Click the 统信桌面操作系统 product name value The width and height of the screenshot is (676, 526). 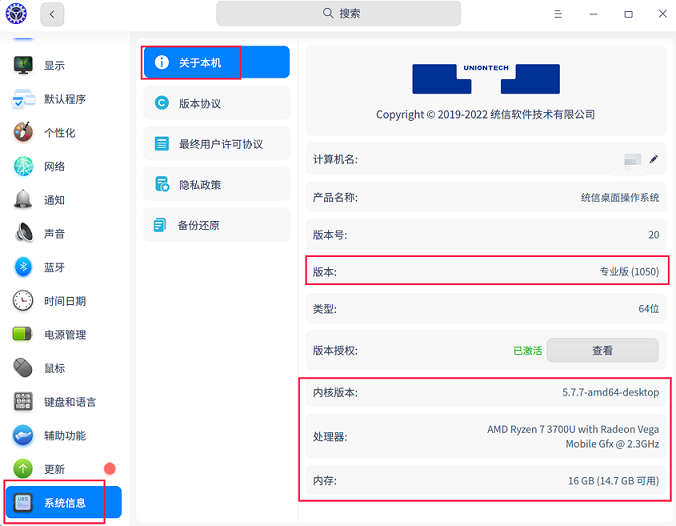pyautogui.click(x=620, y=197)
